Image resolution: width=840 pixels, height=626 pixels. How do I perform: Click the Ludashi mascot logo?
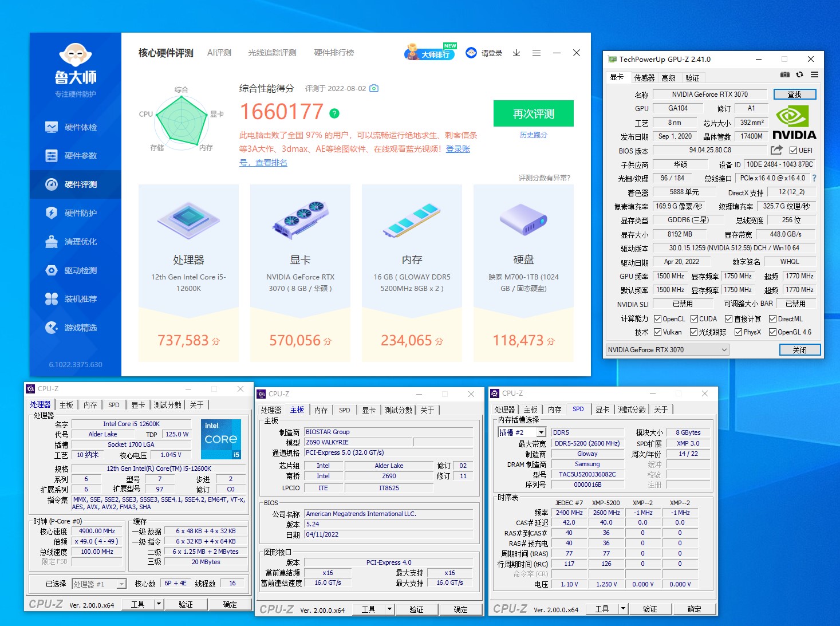[x=76, y=55]
